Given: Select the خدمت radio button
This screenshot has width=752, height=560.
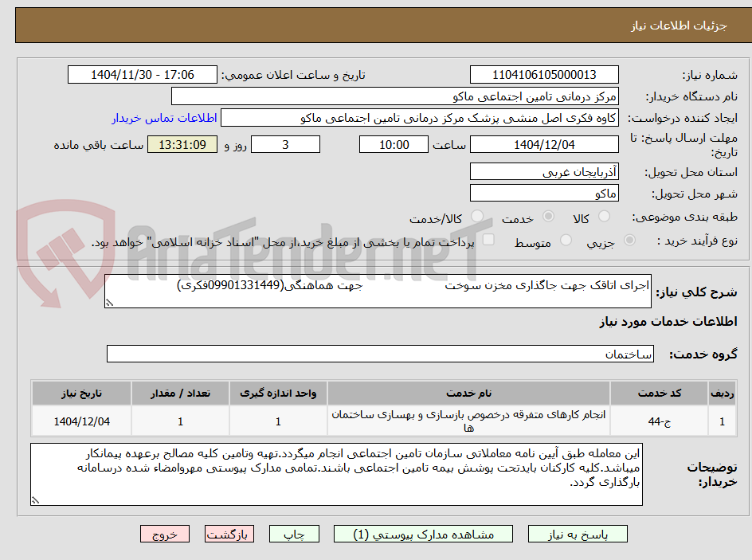Looking at the screenshot, I should point(548,217).
